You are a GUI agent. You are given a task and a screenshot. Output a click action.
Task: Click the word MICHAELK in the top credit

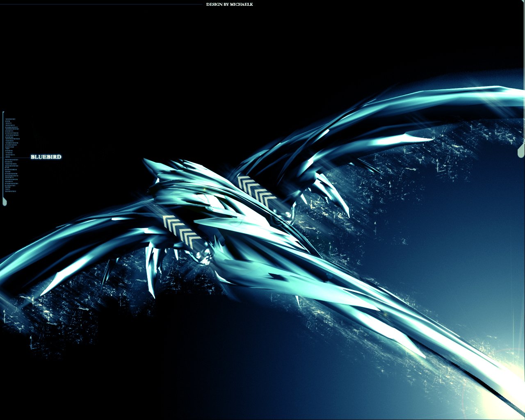241,5
